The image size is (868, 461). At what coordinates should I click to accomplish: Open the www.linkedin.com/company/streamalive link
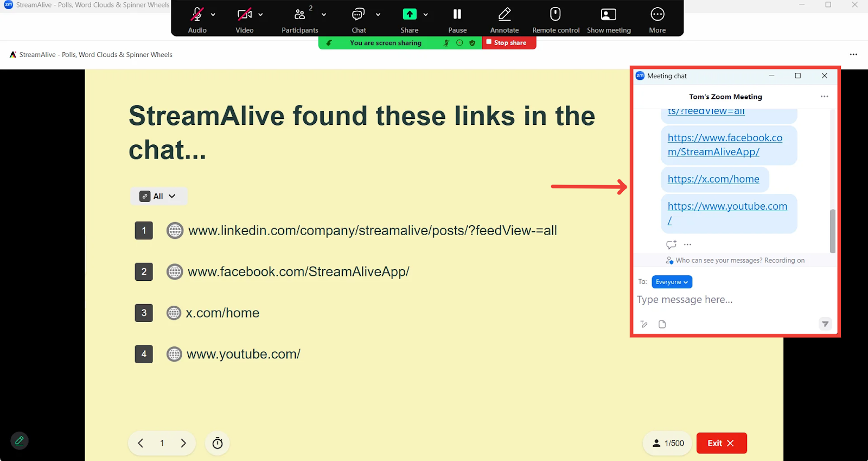pos(373,231)
